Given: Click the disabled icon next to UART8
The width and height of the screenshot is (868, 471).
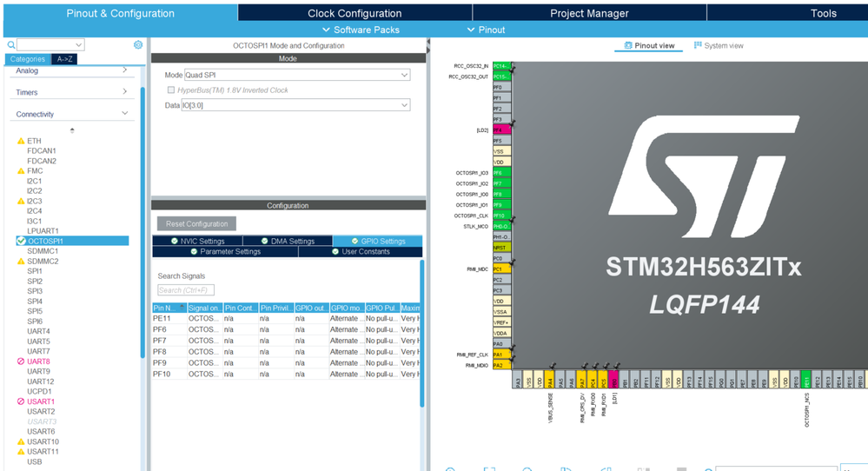Looking at the screenshot, I should [x=21, y=362].
